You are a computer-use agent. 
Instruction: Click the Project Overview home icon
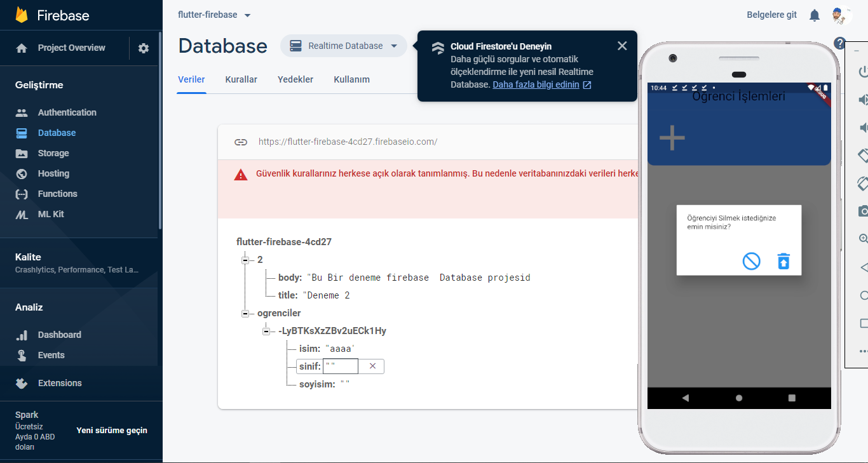[x=22, y=48]
